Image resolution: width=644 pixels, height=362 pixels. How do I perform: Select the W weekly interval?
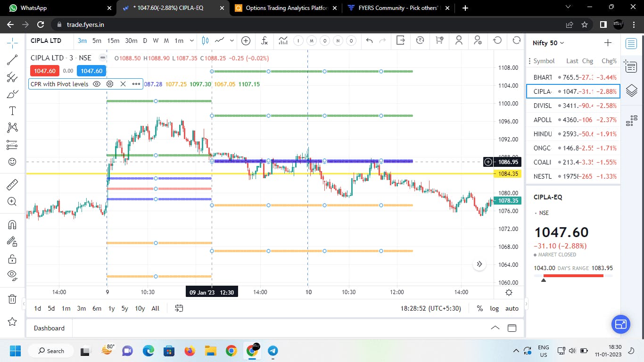[156, 41]
